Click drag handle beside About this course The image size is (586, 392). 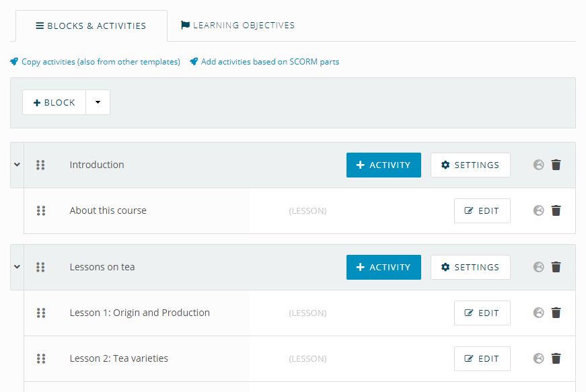41,210
